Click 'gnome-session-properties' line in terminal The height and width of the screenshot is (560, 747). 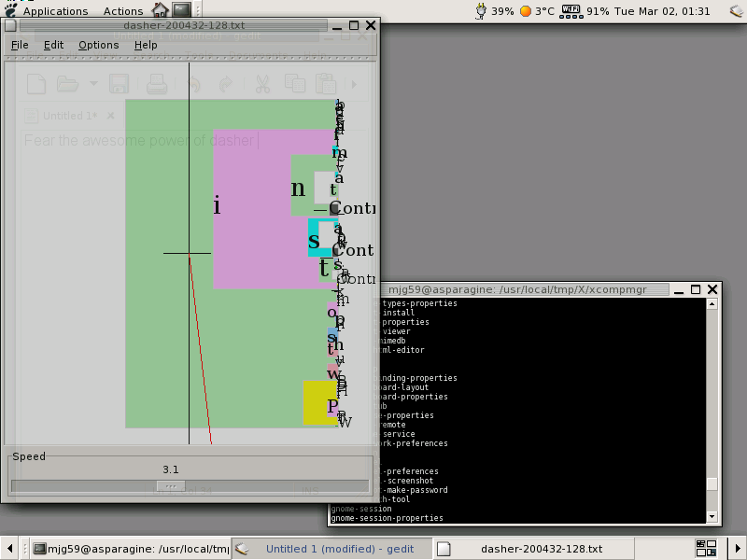click(x=387, y=518)
